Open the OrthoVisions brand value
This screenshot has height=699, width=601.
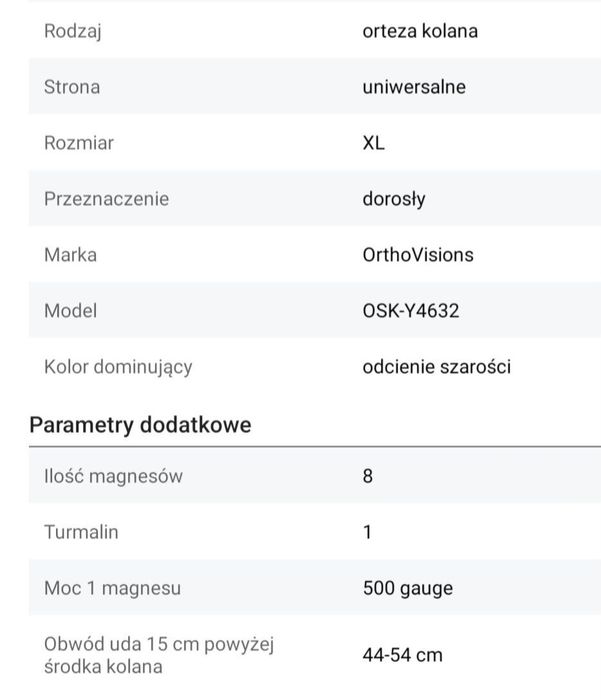pos(418,255)
